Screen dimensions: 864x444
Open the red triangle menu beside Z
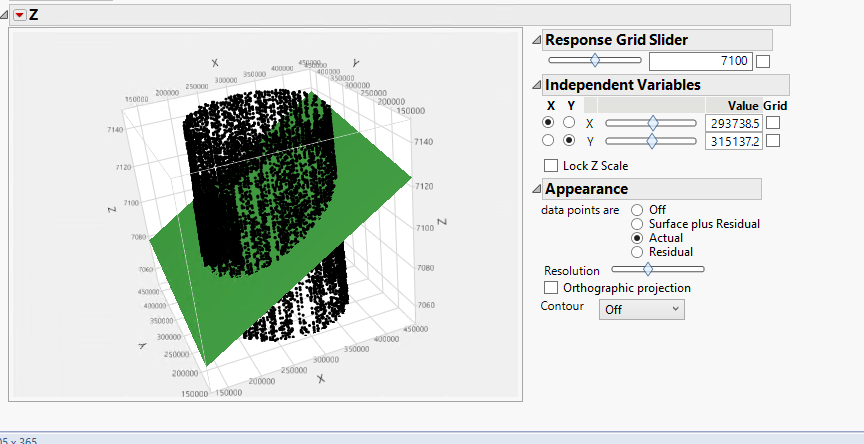pos(19,15)
